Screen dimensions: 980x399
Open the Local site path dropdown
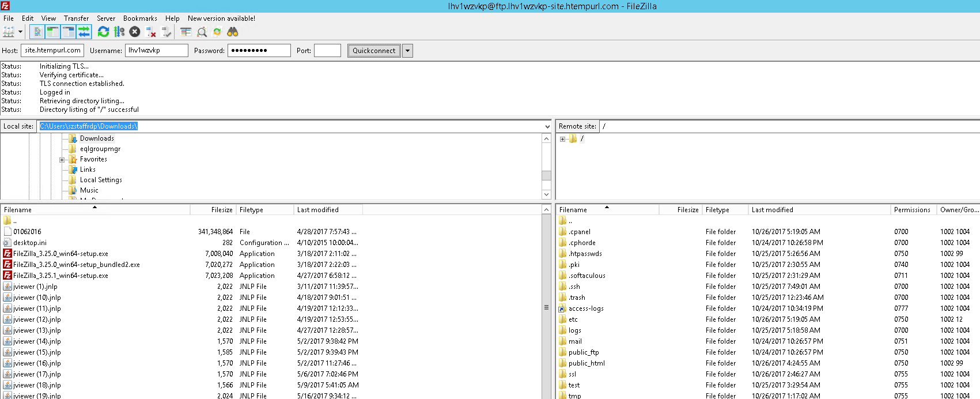547,126
